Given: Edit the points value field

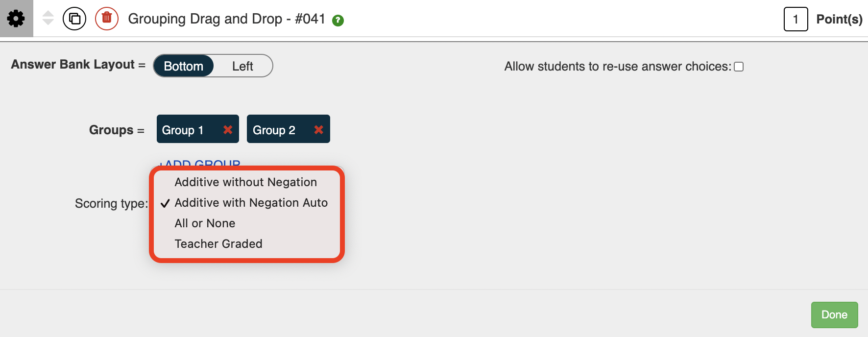Looking at the screenshot, I should (x=796, y=19).
